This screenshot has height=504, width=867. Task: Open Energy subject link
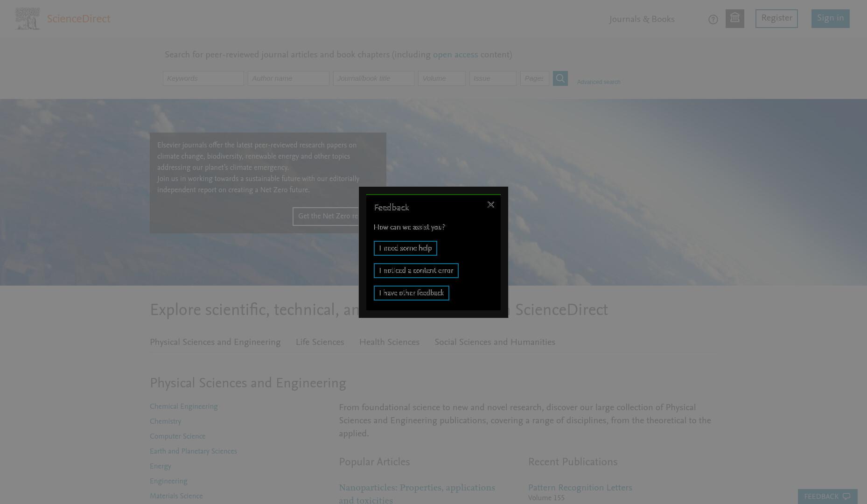pyautogui.click(x=160, y=466)
